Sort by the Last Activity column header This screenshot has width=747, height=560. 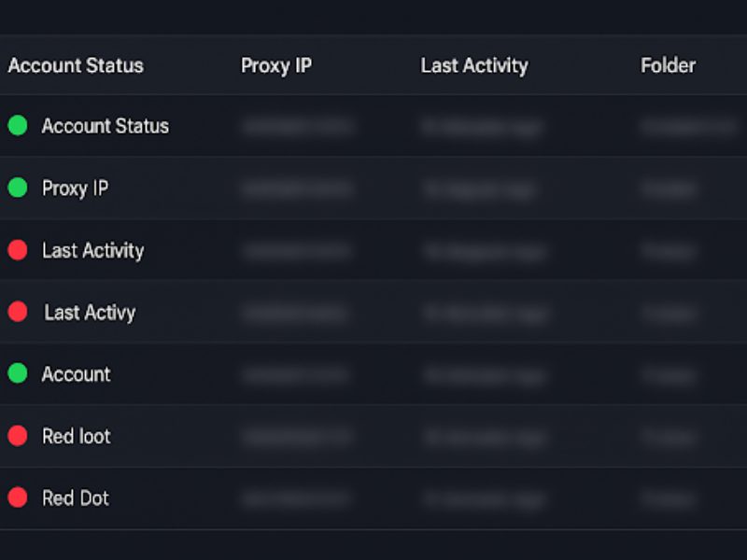pyautogui.click(x=474, y=65)
